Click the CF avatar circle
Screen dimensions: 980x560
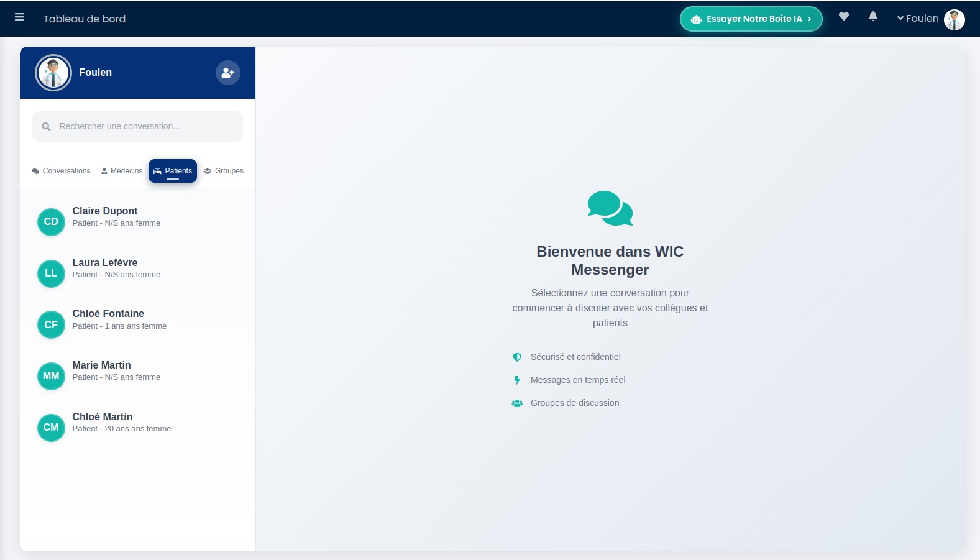coord(51,324)
